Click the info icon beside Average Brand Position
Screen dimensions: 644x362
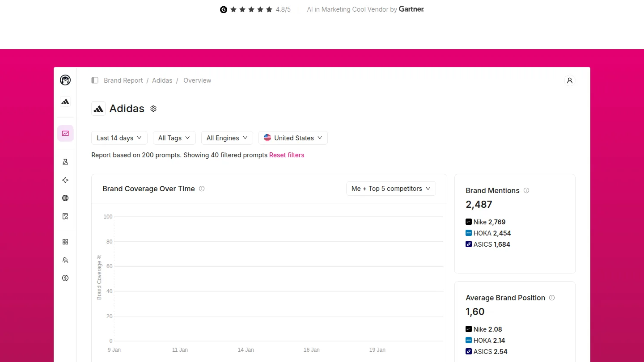(552, 298)
